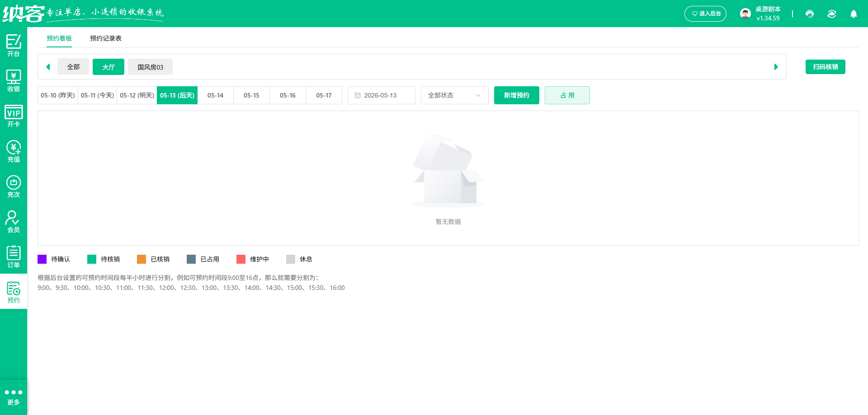The height and width of the screenshot is (415, 868).
Task: Click the user avatar icon
Action: point(745,14)
